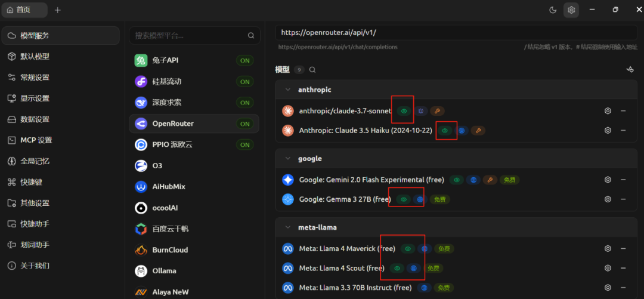This screenshot has width=644, height=299.
Task: Click the search magnifier in provider search box
Action: (x=251, y=36)
